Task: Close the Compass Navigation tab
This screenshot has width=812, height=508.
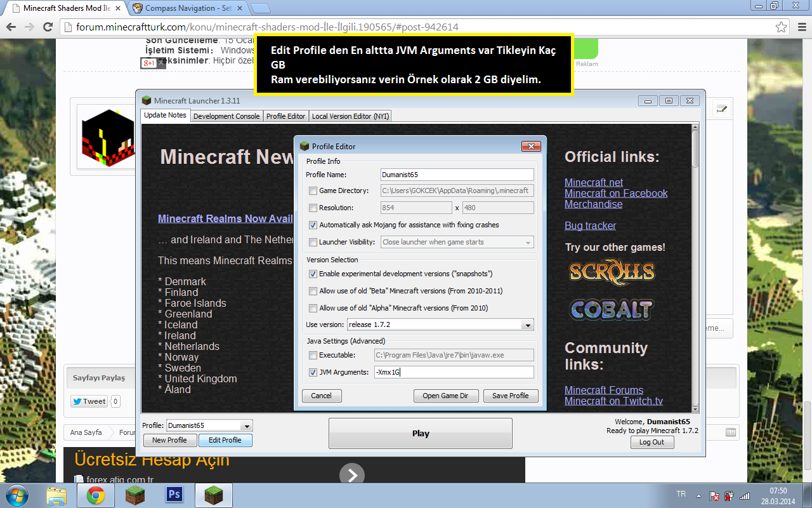Action: pyautogui.click(x=240, y=9)
